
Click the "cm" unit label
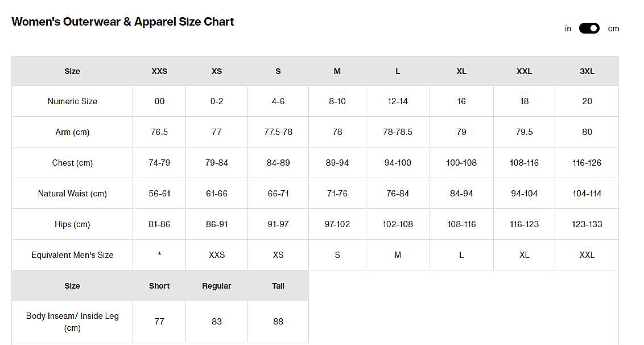pyautogui.click(x=613, y=28)
